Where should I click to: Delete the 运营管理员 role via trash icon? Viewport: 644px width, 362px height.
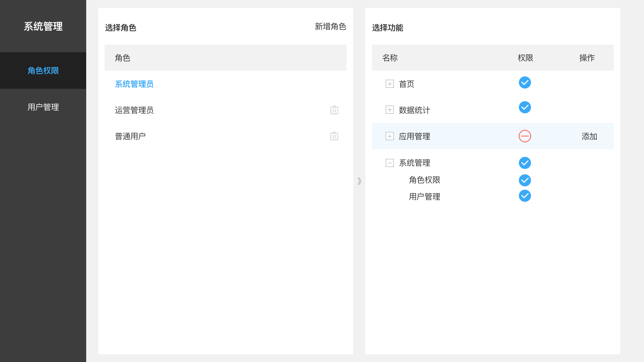click(x=334, y=110)
